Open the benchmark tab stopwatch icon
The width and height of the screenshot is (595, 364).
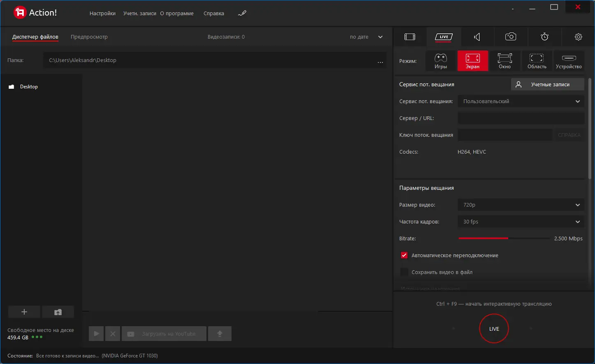point(544,37)
